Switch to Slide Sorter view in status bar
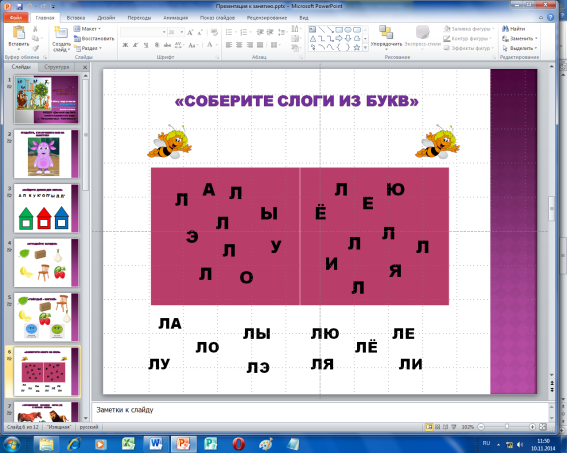 pos(437,427)
